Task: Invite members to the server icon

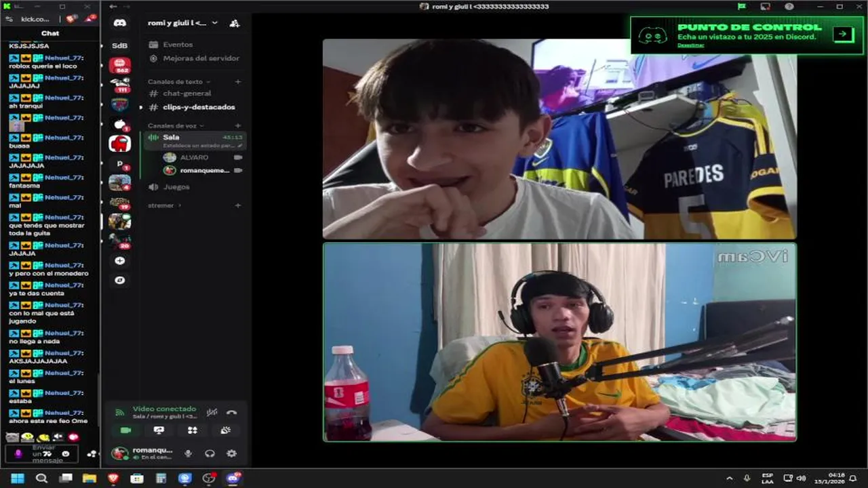Action: point(234,23)
